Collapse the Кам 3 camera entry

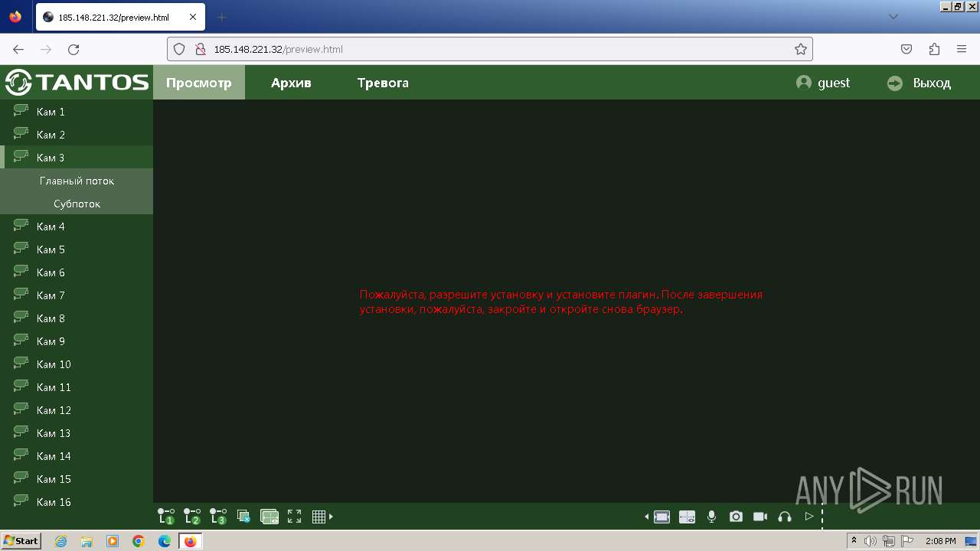(x=77, y=158)
